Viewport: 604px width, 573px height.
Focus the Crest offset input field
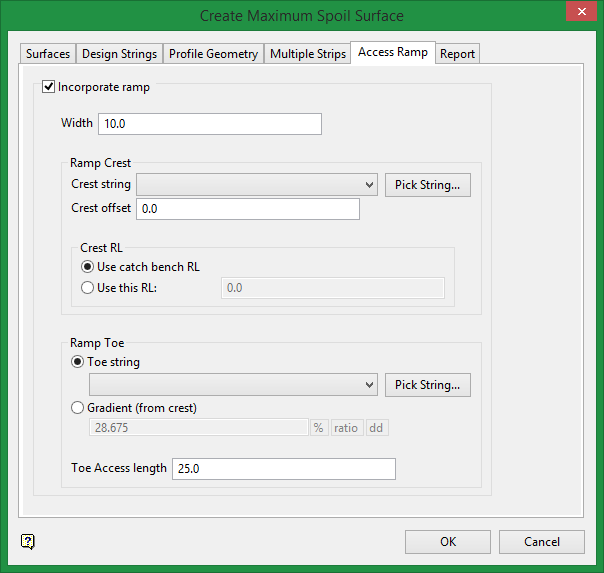click(x=247, y=209)
